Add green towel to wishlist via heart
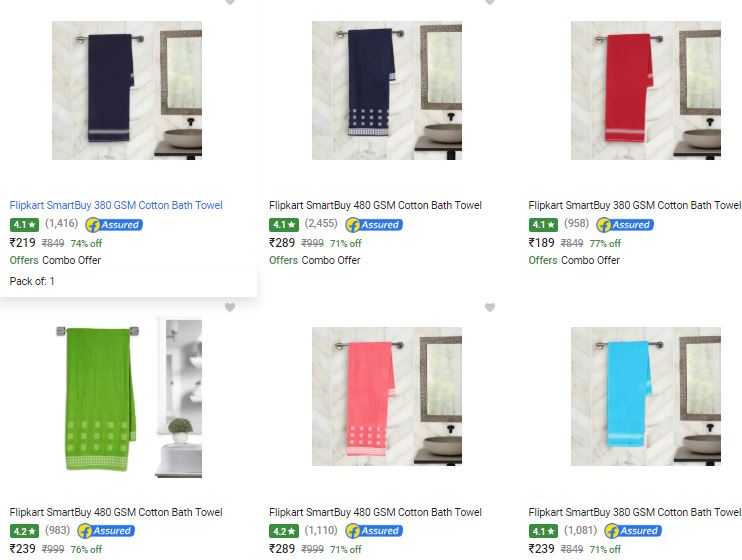Viewport: 742px width, 560px height. tap(230, 307)
